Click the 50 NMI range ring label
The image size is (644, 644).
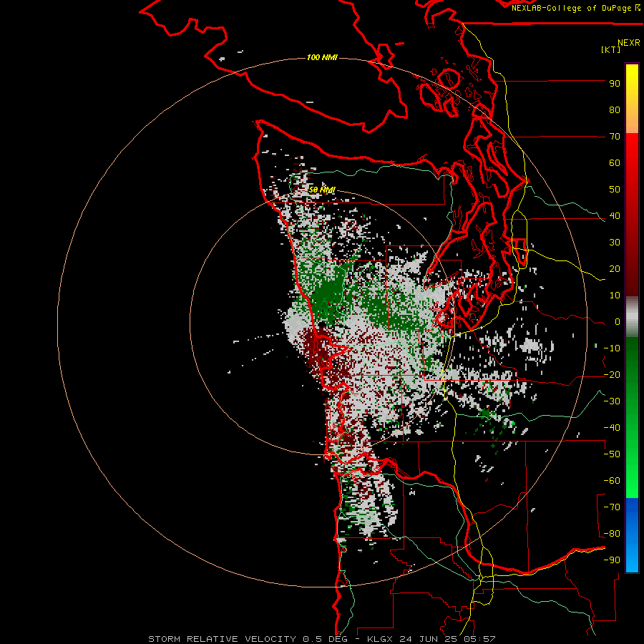pyautogui.click(x=322, y=190)
